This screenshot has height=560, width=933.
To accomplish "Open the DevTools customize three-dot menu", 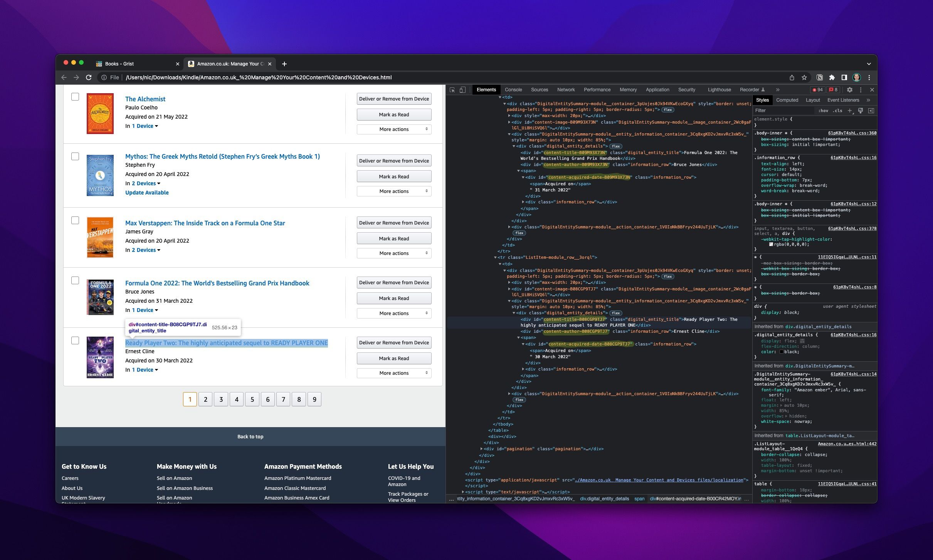I will point(861,90).
